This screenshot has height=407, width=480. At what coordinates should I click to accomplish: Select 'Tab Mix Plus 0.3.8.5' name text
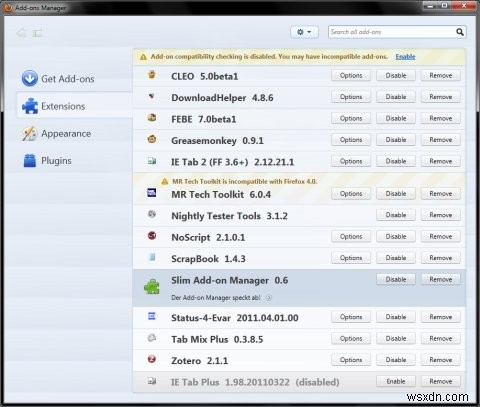click(x=217, y=339)
